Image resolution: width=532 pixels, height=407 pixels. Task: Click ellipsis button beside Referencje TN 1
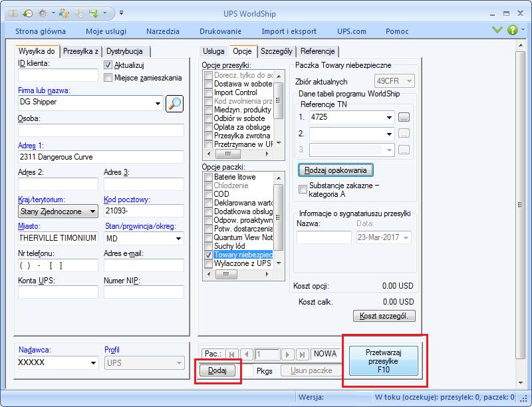(404, 117)
